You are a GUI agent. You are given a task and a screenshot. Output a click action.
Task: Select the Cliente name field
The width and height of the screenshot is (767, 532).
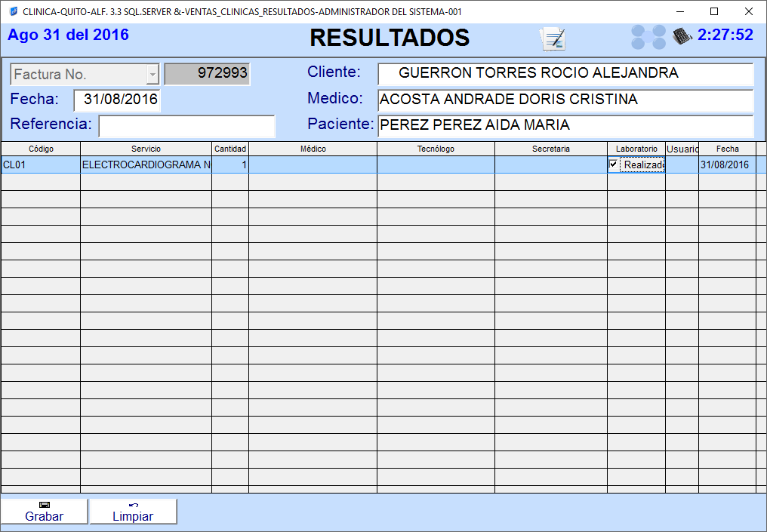click(x=565, y=74)
